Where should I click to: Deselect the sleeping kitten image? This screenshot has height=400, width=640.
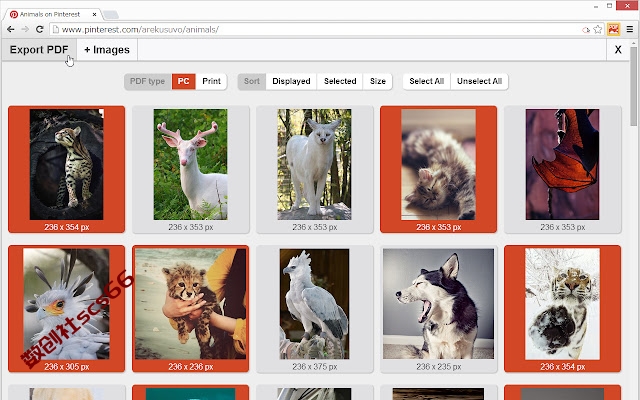(438, 169)
